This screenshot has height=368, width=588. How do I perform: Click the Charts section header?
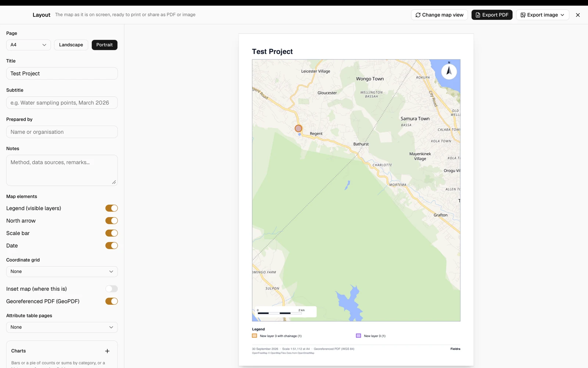[x=18, y=351]
